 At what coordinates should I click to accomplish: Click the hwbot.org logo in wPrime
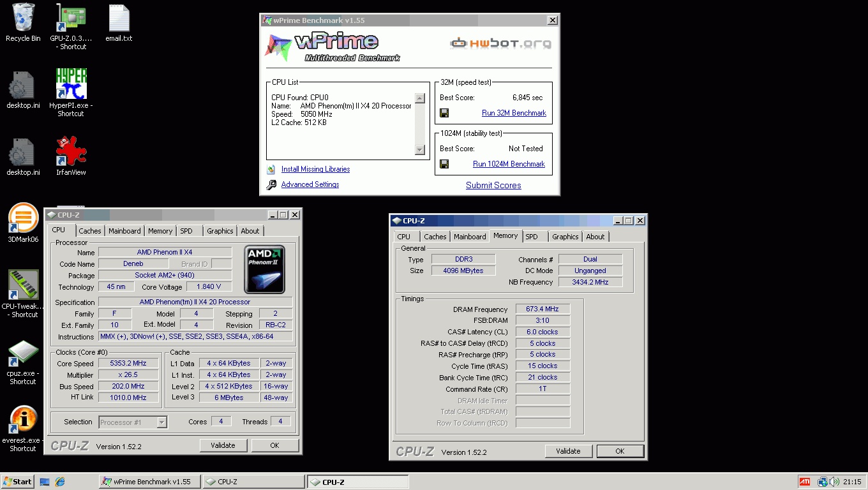(x=500, y=43)
